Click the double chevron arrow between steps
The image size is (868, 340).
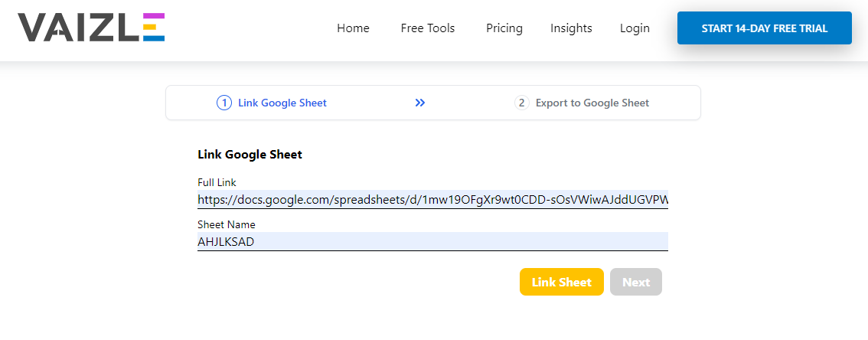420,103
